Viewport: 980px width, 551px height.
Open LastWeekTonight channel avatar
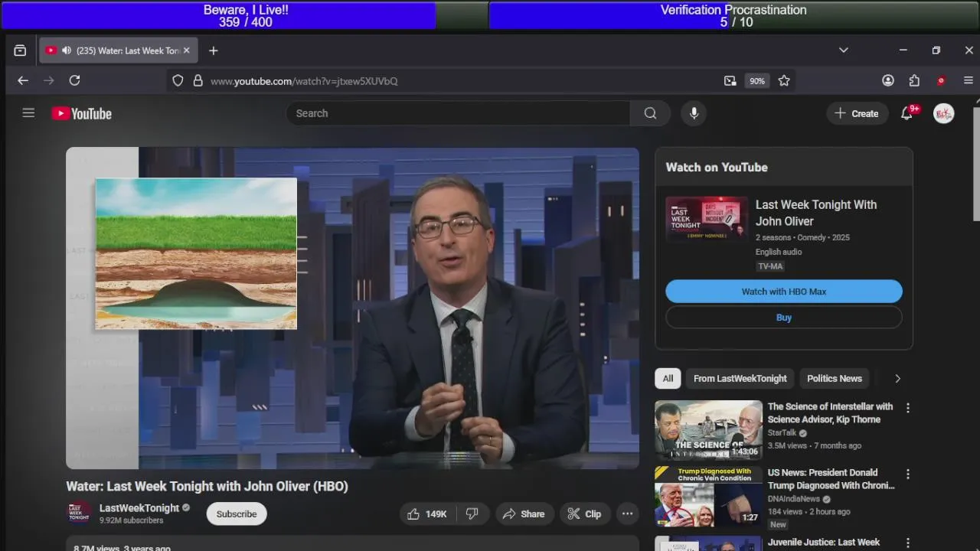(80, 514)
